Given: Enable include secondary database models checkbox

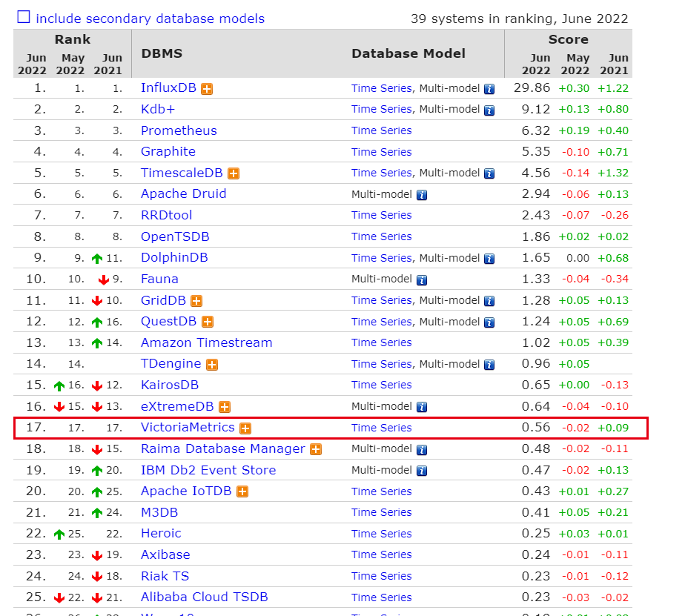Looking at the screenshot, I should pos(24,18).
